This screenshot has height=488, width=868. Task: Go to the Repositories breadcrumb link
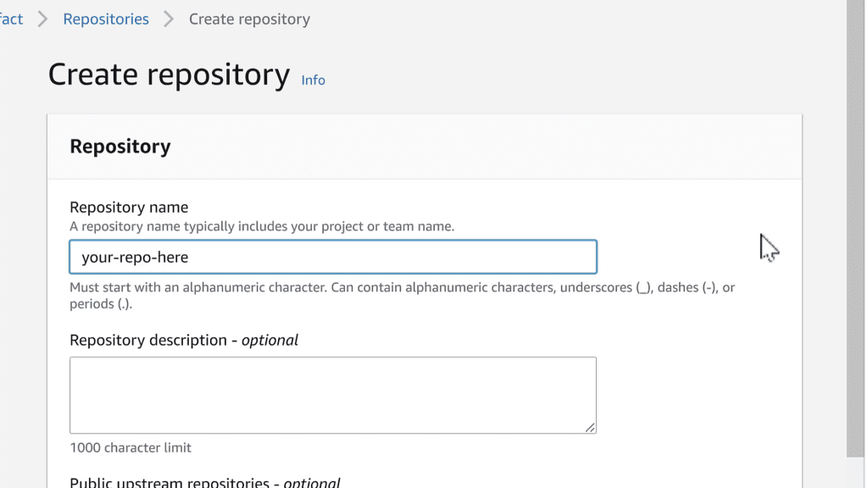(x=106, y=19)
